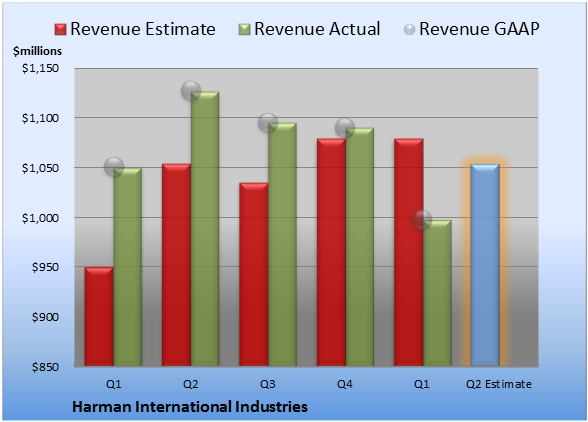Select the red Q3 Revenue Estimate bar
This screenshot has height=422, width=588.
coord(254,274)
